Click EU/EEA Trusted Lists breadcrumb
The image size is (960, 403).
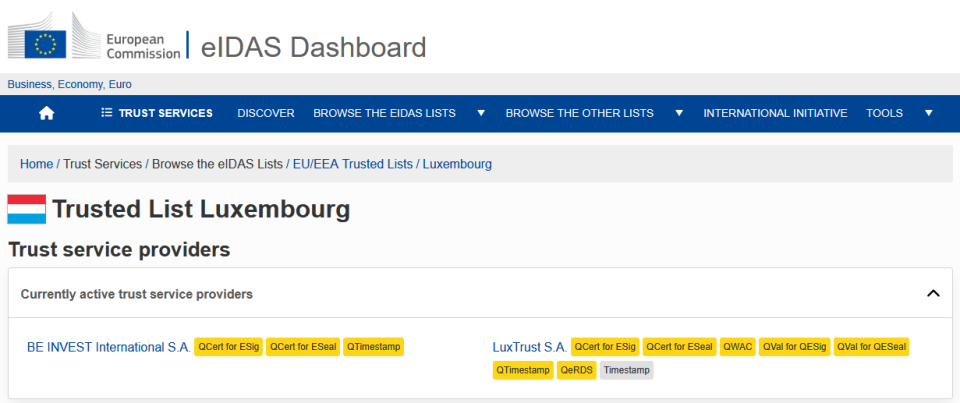coord(352,164)
